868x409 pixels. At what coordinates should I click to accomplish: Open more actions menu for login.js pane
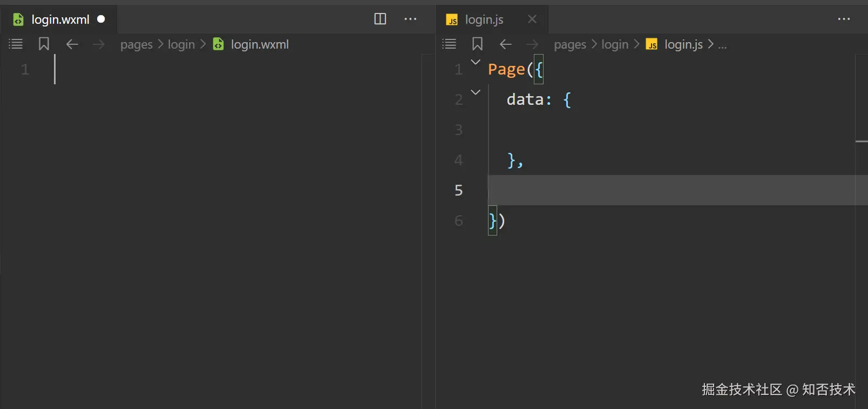(x=844, y=19)
